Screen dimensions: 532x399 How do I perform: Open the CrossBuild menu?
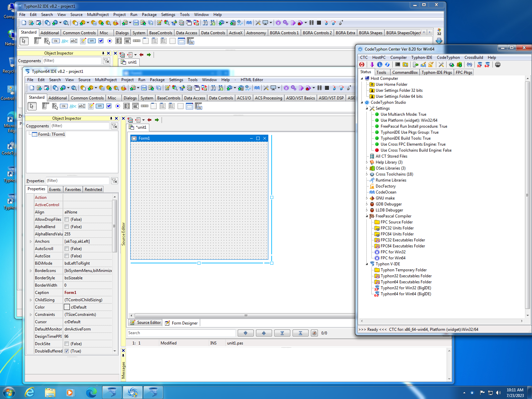point(473,58)
